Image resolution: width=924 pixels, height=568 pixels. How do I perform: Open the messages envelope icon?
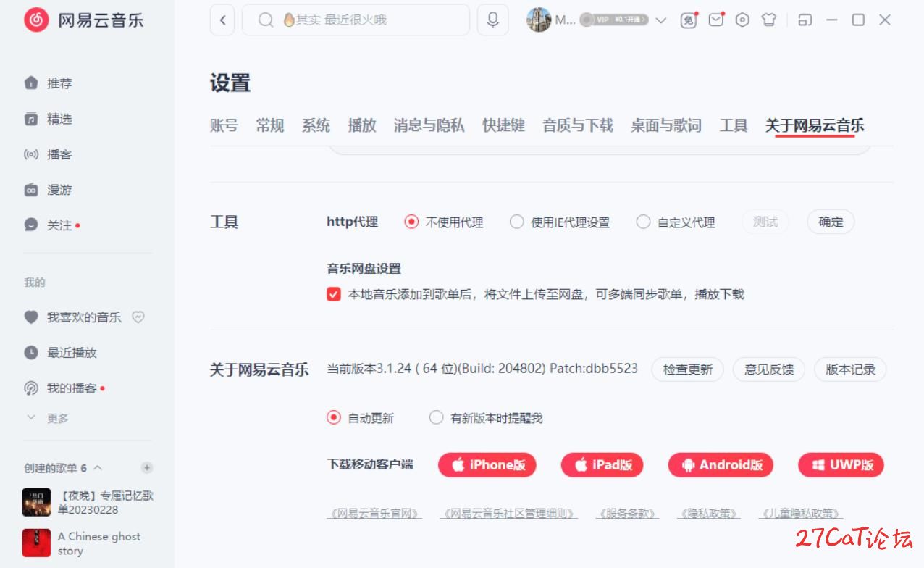715,20
